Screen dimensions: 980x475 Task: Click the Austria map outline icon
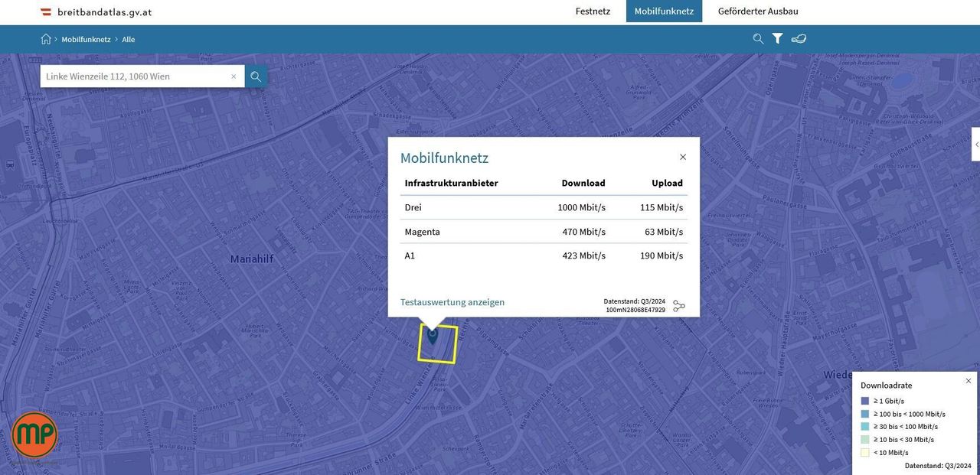(x=799, y=39)
